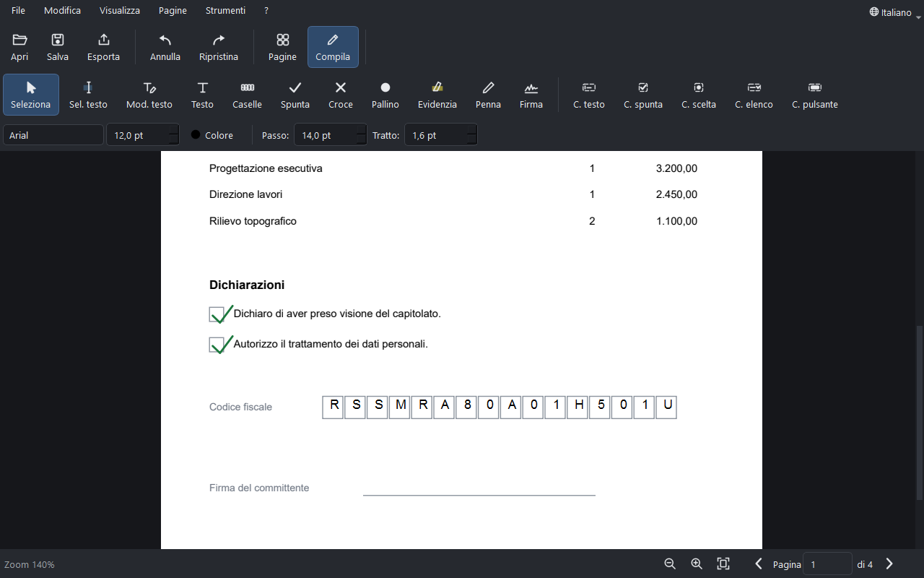Image resolution: width=924 pixels, height=578 pixels.
Task: Add a C. testo form field
Action: click(x=589, y=95)
